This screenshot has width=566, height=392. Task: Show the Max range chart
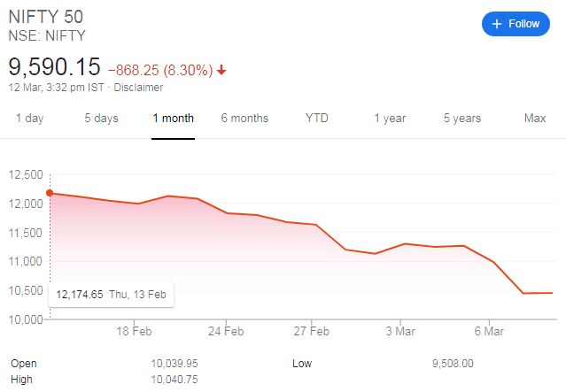click(535, 119)
